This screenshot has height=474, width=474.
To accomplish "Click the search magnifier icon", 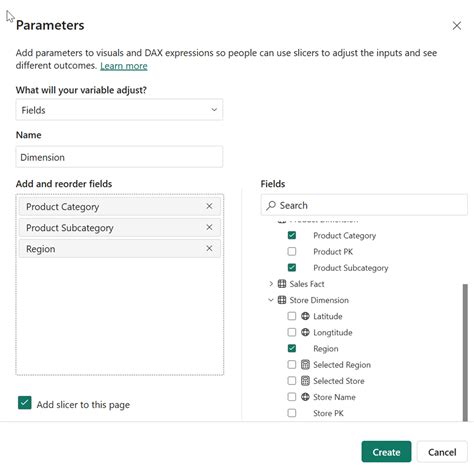I will coord(271,205).
